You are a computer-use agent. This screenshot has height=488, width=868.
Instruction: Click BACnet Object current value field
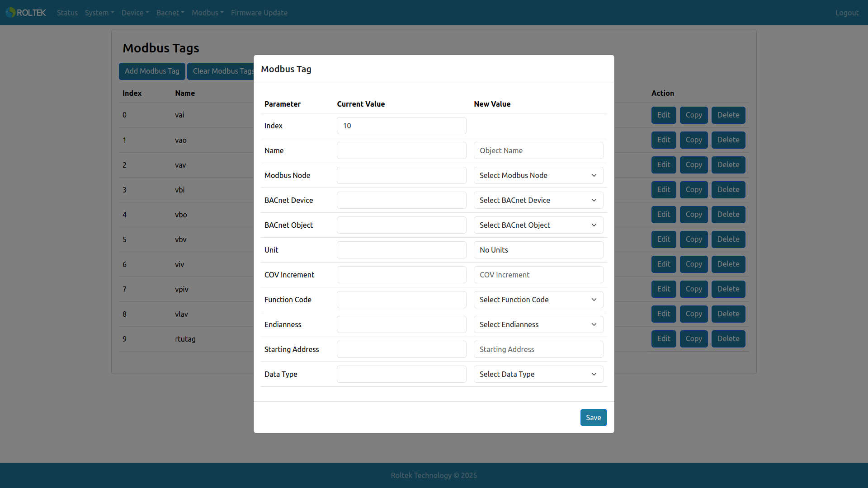click(401, 225)
